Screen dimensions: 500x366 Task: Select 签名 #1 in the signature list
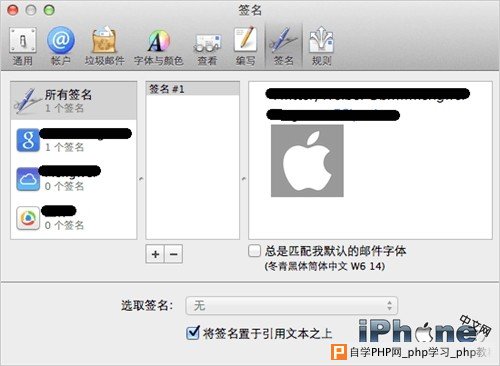click(193, 89)
